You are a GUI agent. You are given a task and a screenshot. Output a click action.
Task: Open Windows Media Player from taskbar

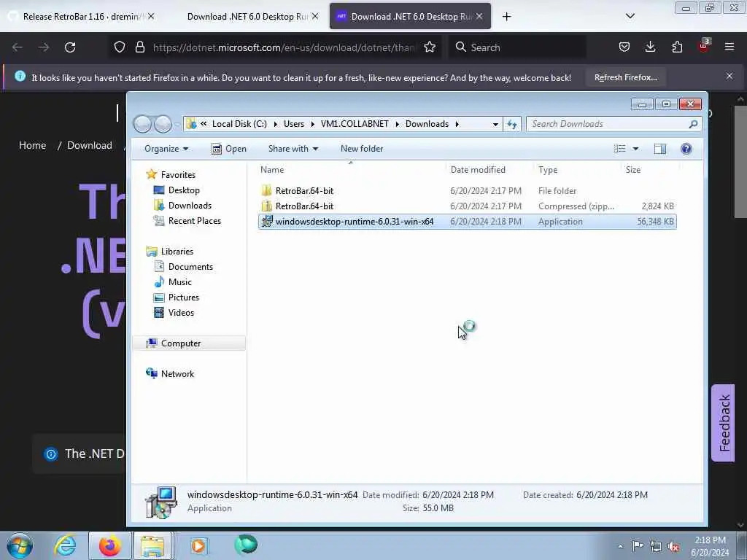pos(198,545)
